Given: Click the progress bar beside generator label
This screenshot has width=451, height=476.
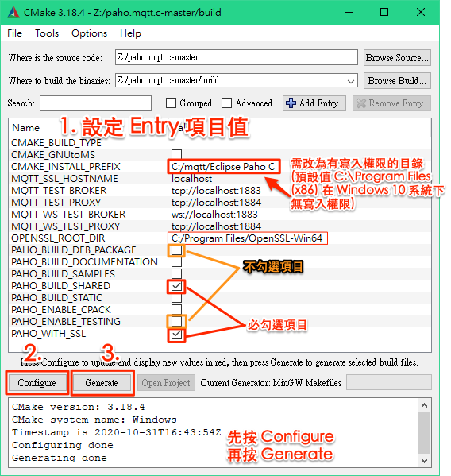Looking at the screenshot, I should [x=389, y=382].
